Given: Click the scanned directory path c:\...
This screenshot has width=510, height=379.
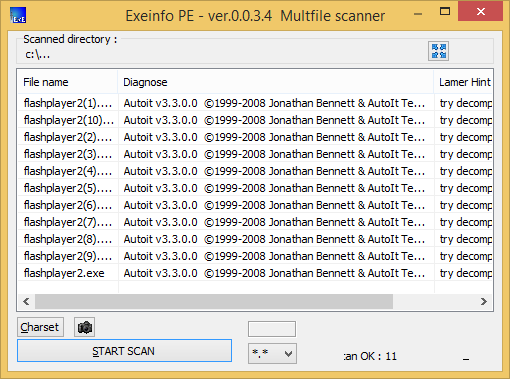Looking at the screenshot, I should coord(37,54).
